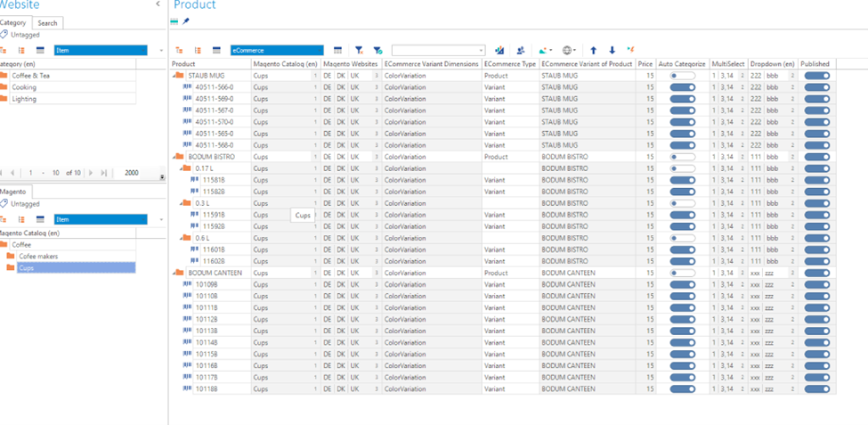Viewport: 868px width, 425px height.
Task: Sort by Price column header
Action: [x=645, y=64]
